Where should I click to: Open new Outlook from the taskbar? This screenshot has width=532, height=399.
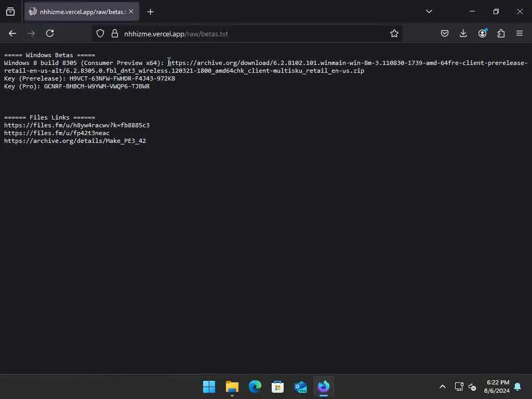click(x=301, y=387)
